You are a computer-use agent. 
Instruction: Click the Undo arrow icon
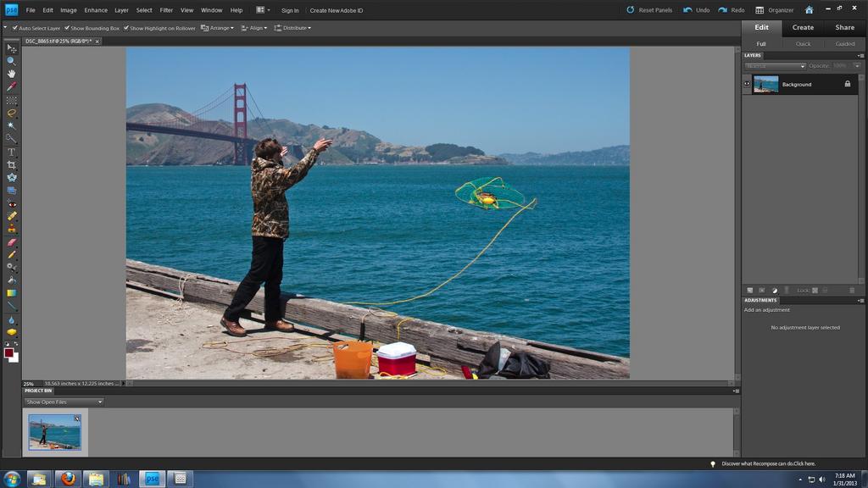pos(687,10)
